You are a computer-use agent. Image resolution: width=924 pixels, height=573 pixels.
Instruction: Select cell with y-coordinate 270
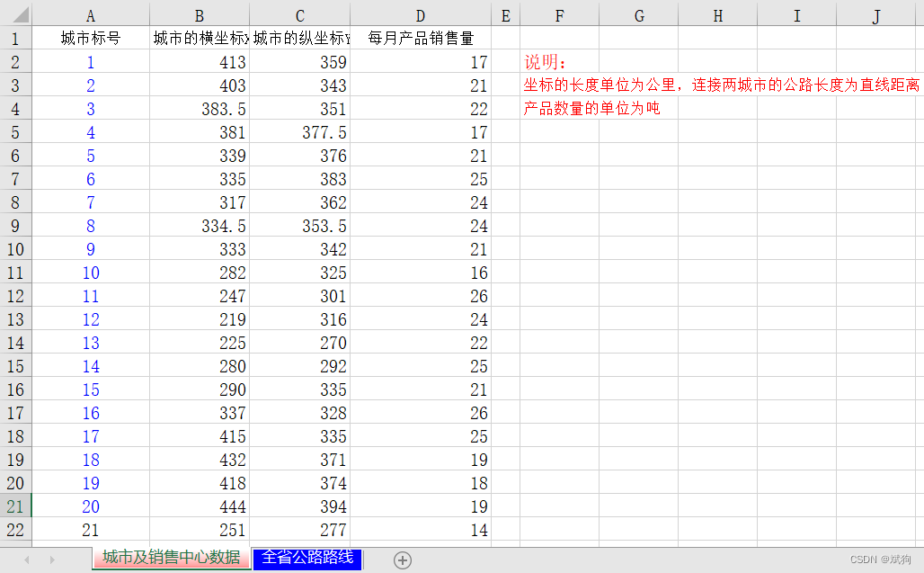[300, 343]
